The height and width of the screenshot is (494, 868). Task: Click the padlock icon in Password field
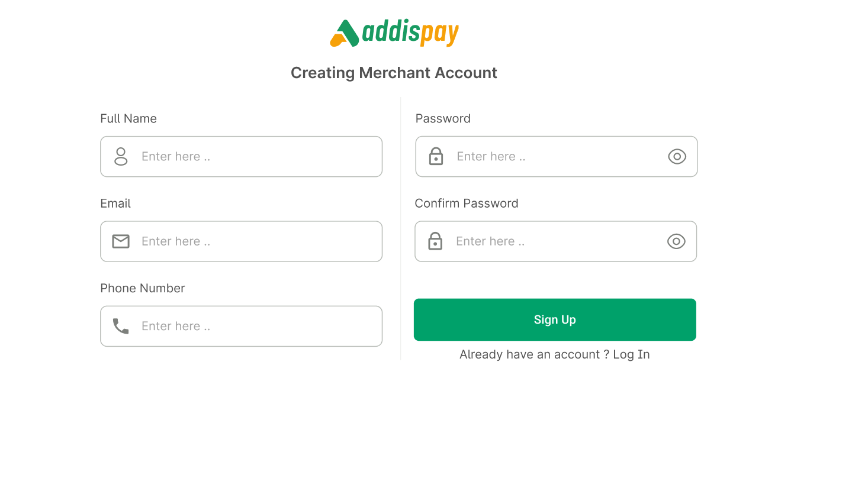click(435, 156)
